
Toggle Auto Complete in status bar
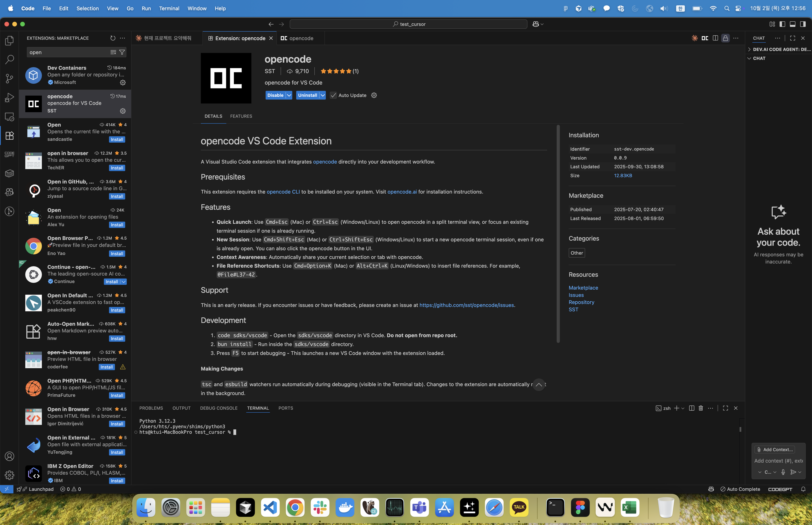[x=740, y=489]
